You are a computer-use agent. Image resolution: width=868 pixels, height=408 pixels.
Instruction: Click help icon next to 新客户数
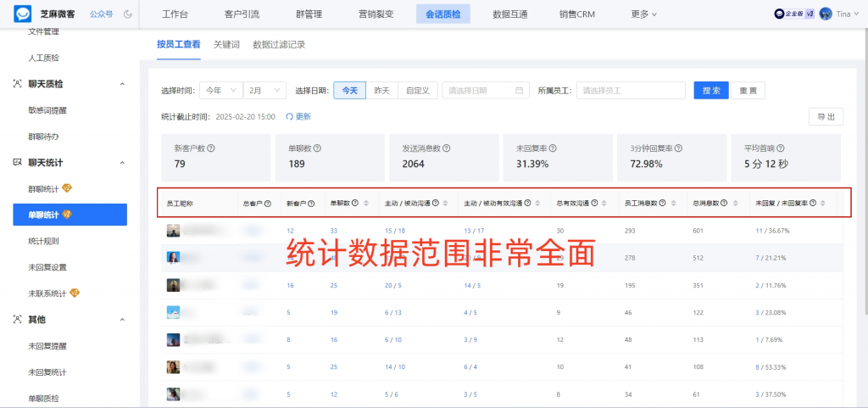(x=211, y=148)
